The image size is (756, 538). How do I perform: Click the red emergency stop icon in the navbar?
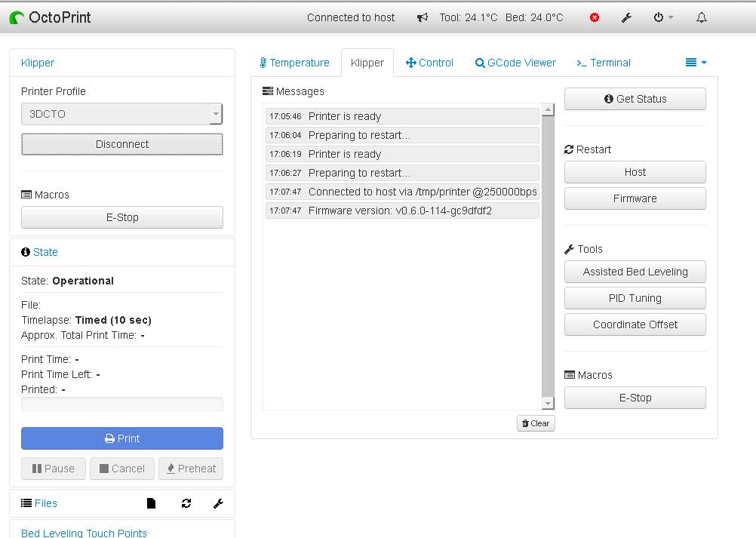click(x=595, y=18)
